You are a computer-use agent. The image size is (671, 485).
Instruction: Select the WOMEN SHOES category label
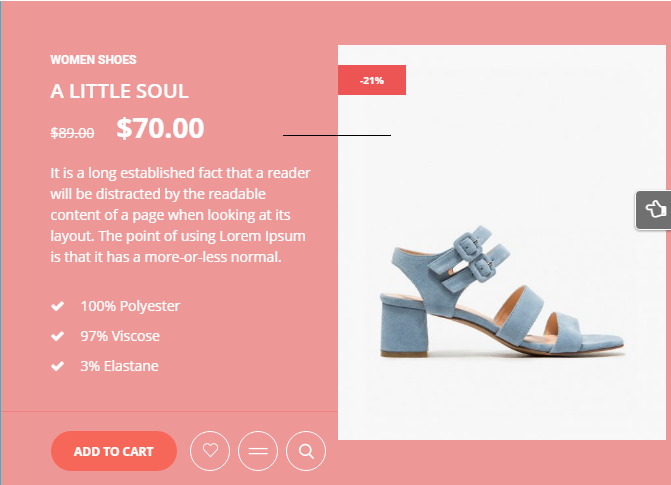coord(93,60)
